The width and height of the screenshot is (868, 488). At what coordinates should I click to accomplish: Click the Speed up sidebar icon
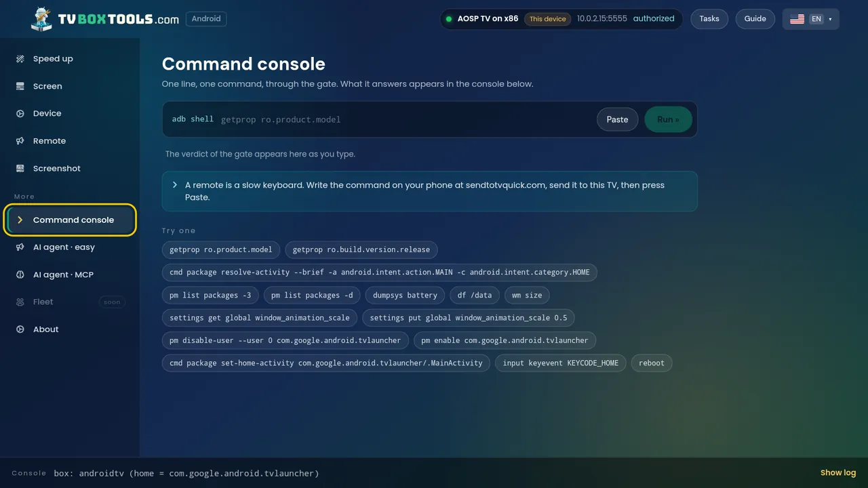[20, 59]
